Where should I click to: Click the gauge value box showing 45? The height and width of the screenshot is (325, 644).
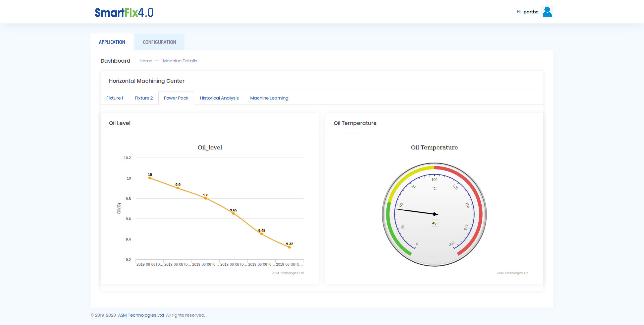[x=434, y=223]
